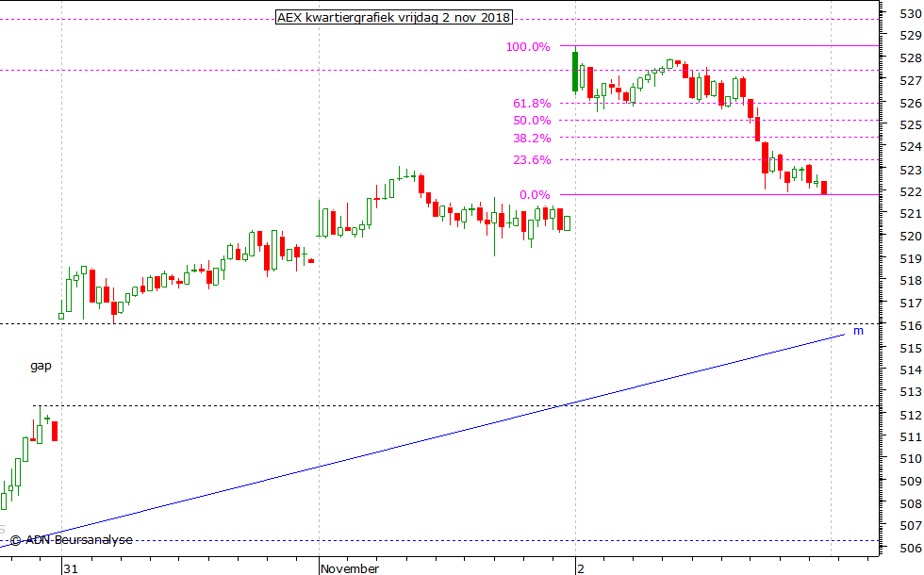Select the '100.0%' Fibonacci label
Screen dimensions: 924x575
(528, 47)
